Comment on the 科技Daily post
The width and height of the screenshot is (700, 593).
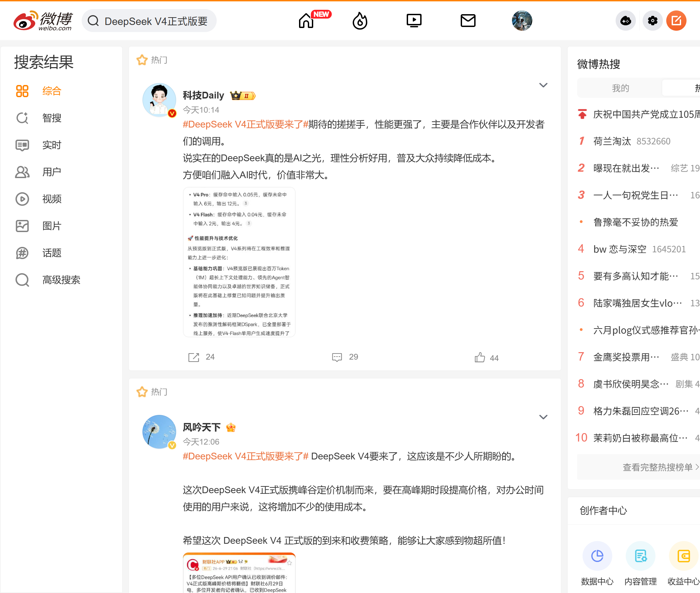345,357
